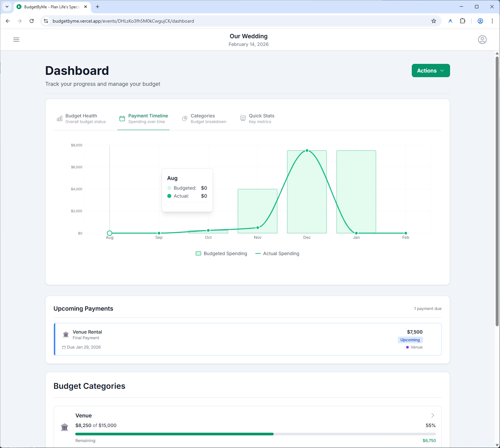Image resolution: width=500 pixels, height=448 pixels.
Task: Click the Venue category building icon
Action: [65, 427]
